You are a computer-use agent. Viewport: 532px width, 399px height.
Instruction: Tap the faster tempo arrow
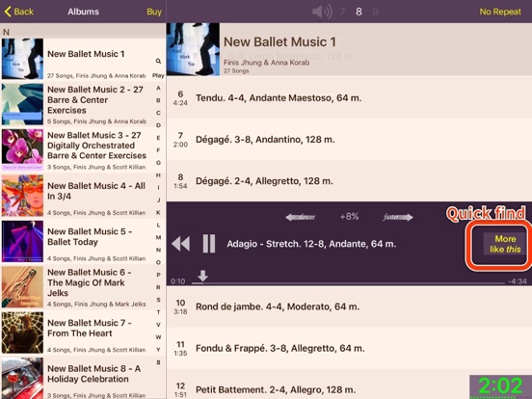[x=398, y=217]
